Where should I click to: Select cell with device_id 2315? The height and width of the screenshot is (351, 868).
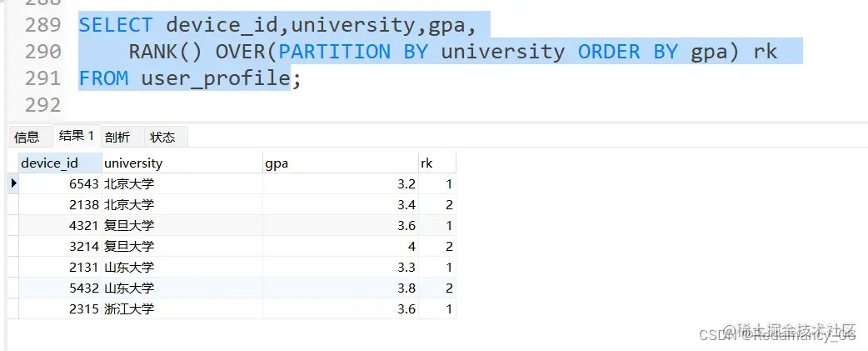pyautogui.click(x=60, y=308)
